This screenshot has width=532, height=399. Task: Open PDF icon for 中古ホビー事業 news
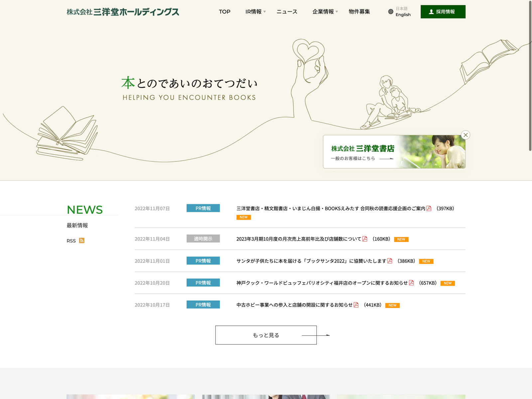pos(356,305)
